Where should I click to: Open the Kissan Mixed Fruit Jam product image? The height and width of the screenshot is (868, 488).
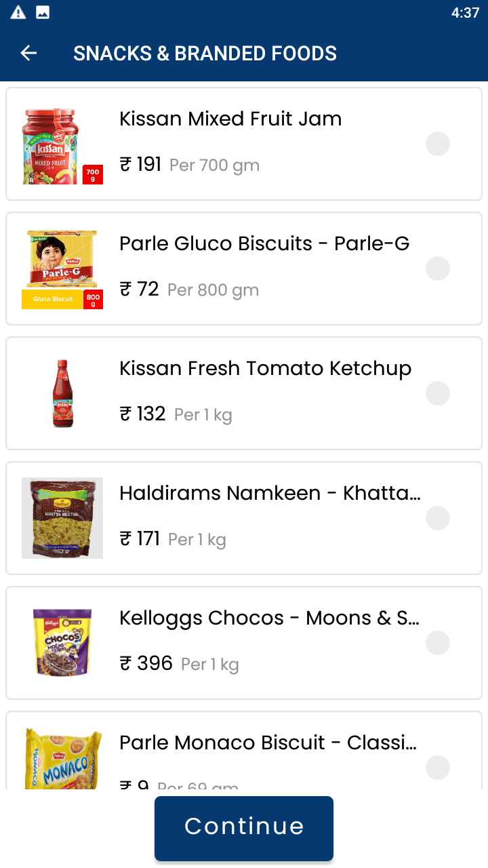click(62, 145)
